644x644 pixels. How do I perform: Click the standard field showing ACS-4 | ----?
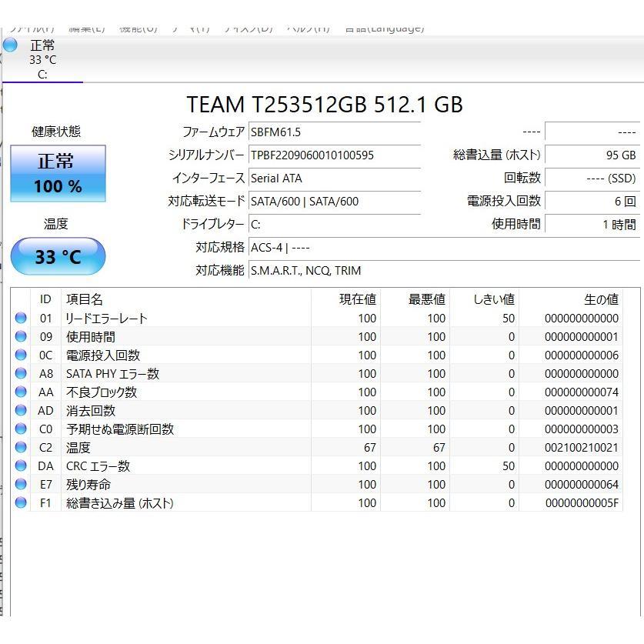(x=445, y=248)
